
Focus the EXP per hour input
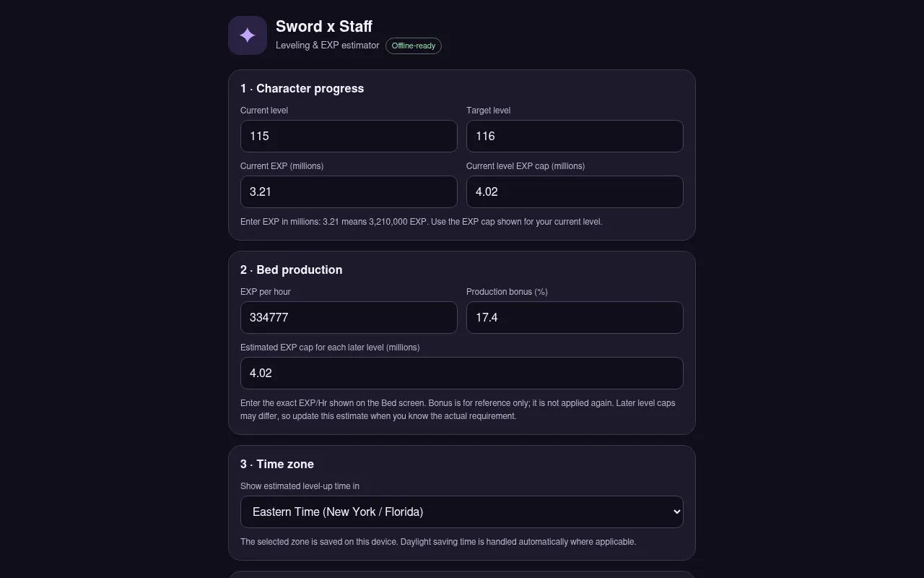(349, 317)
